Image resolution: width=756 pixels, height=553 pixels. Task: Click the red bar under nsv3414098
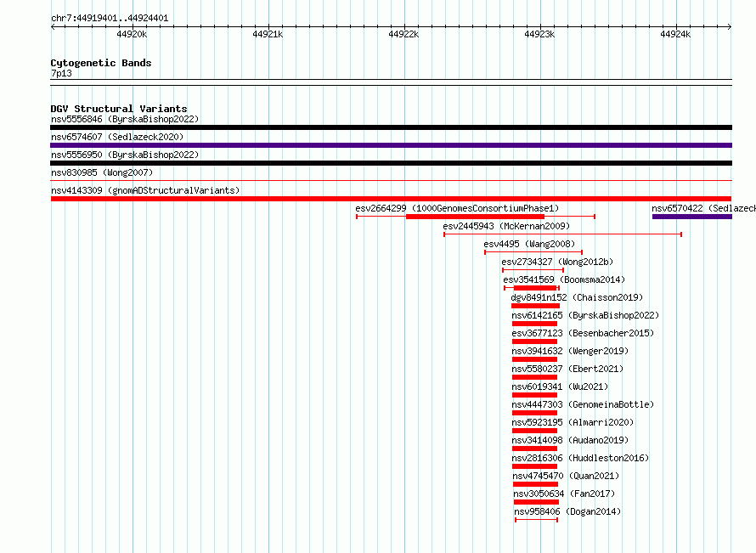coord(534,449)
